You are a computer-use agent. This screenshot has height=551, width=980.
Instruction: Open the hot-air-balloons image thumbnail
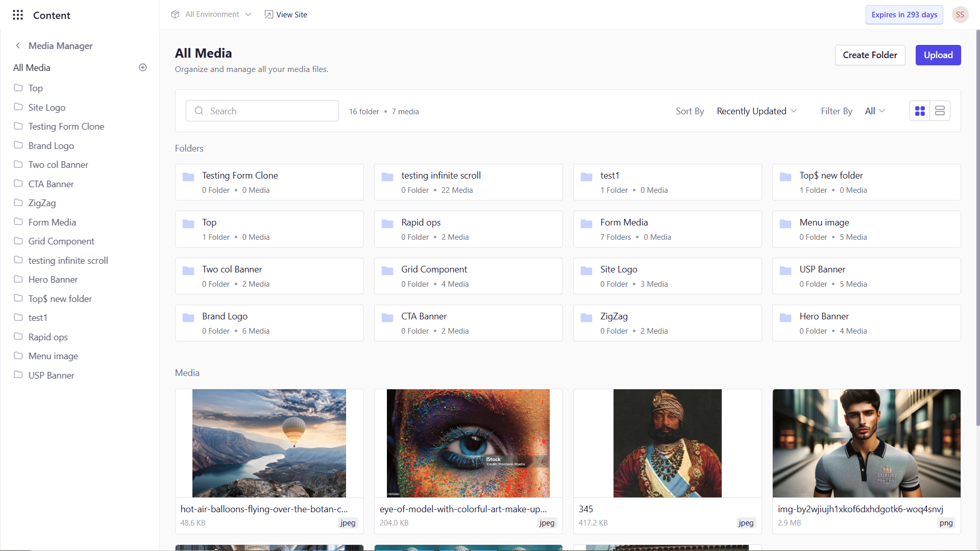269,443
